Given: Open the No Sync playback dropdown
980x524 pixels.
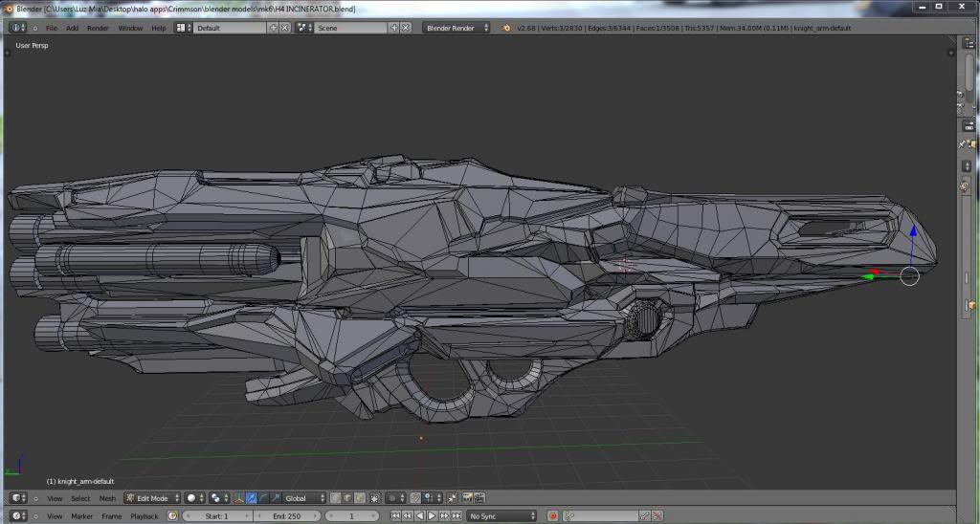Looking at the screenshot, I should point(501,516).
